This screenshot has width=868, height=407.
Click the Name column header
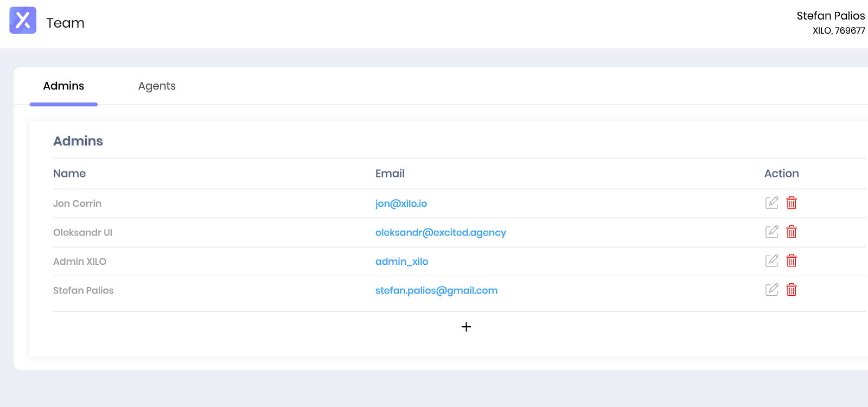tap(69, 174)
